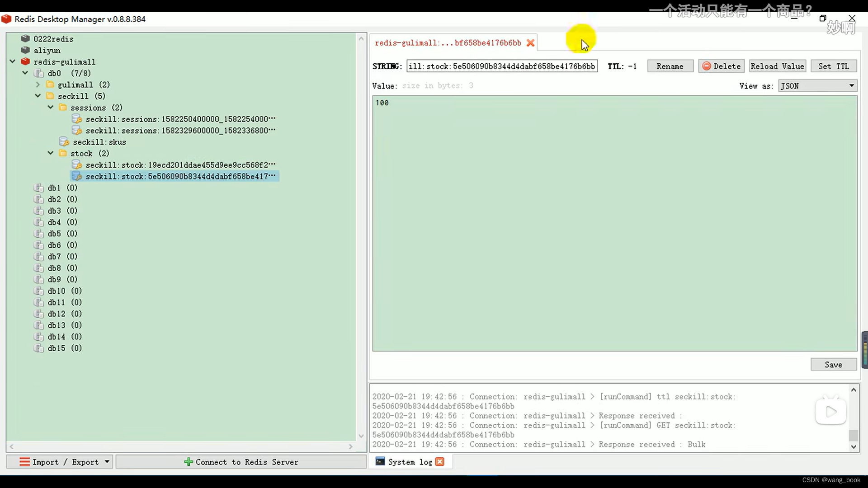868x488 pixels.
Task: Click the db5 database icon
Action: pos(39,234)
